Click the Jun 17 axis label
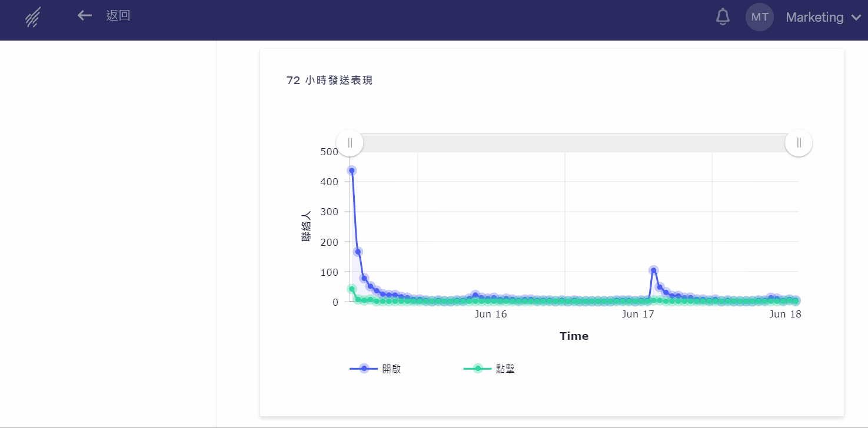 pos(638,315)
